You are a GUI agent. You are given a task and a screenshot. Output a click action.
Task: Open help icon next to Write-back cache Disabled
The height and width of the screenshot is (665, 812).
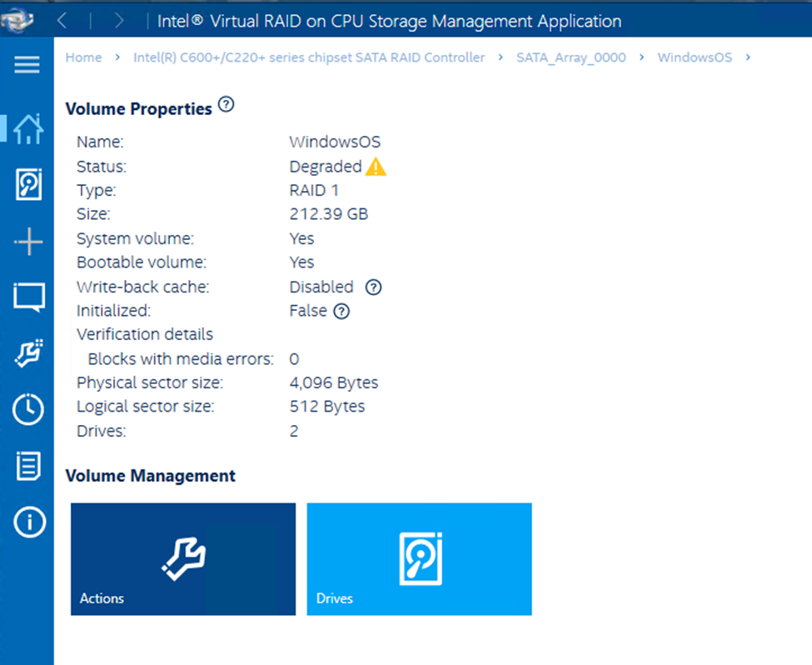point(373,287)
